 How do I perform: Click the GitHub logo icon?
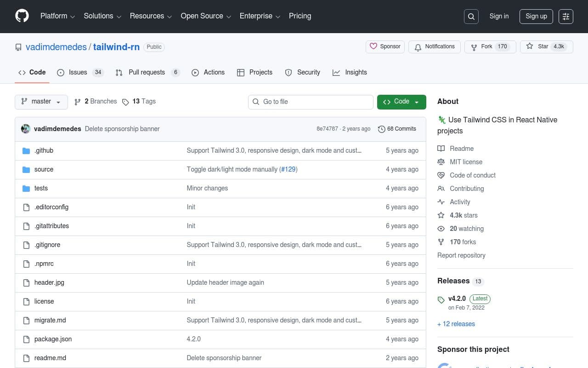click(x=22, y=16)
